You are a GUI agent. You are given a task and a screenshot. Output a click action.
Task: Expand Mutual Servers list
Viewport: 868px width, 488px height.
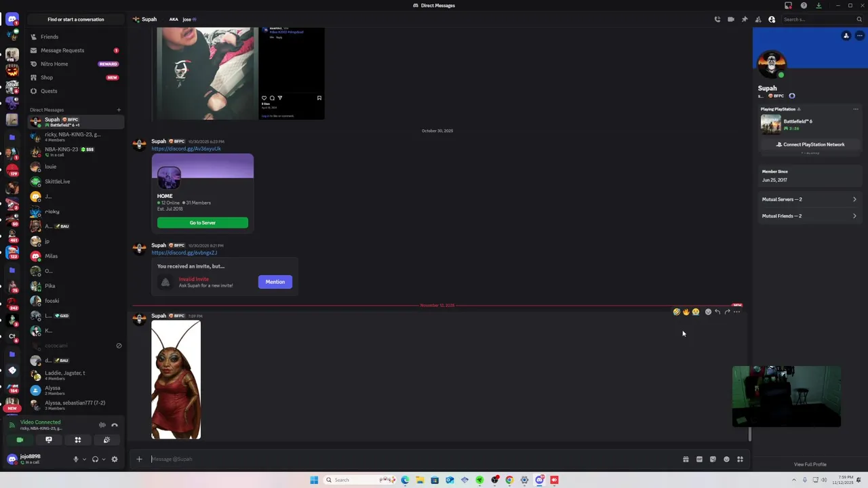809,199
